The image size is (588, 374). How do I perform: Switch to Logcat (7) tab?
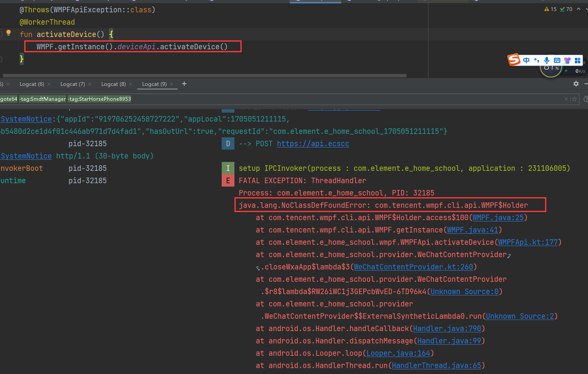pyautogui.click(x=73, y=84)
